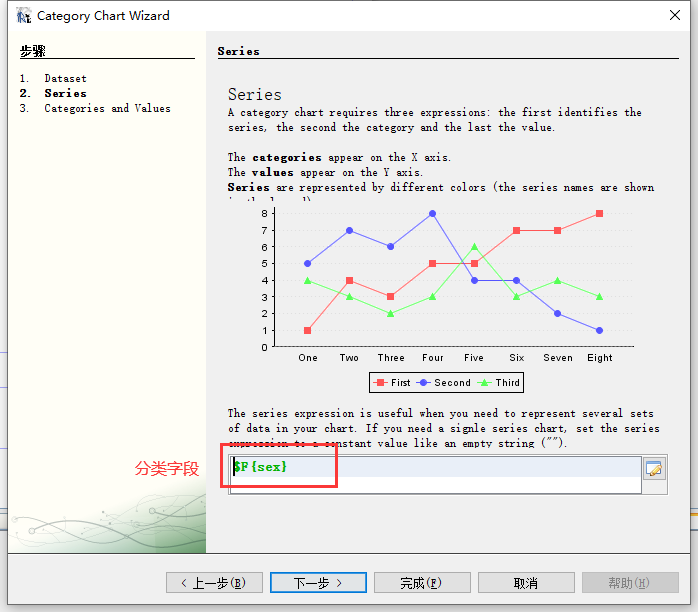Click the 'Five' category axis label
Viewport: 698px width, 612px height.
click(474, 358)
